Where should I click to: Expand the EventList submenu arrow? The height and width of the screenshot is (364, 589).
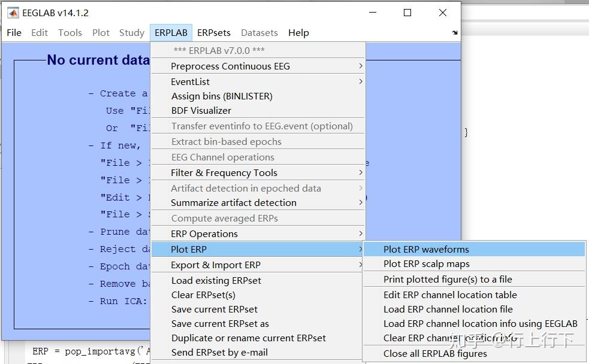click(x=361, y=81)
